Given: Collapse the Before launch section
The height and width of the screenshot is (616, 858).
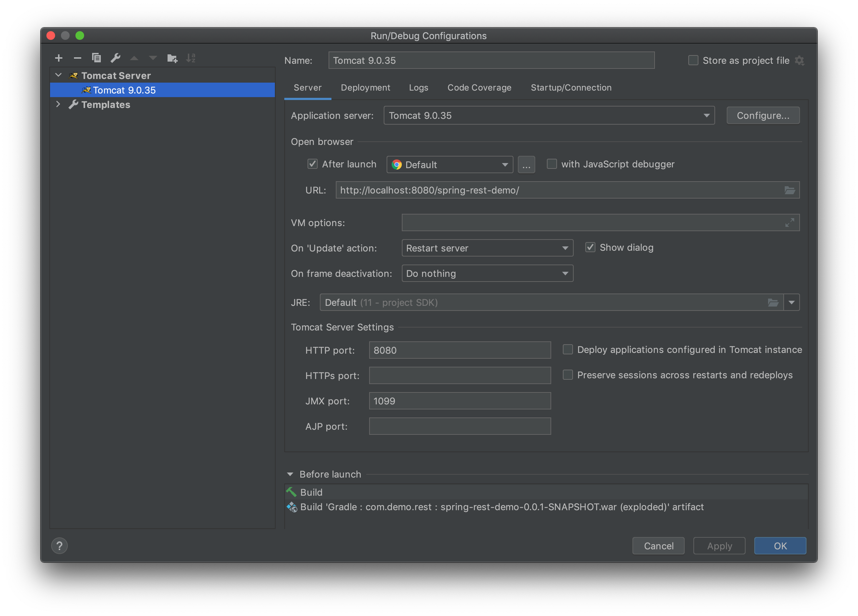Looking at the screenshot, I should pyautogui.click(x=290, y=474).
